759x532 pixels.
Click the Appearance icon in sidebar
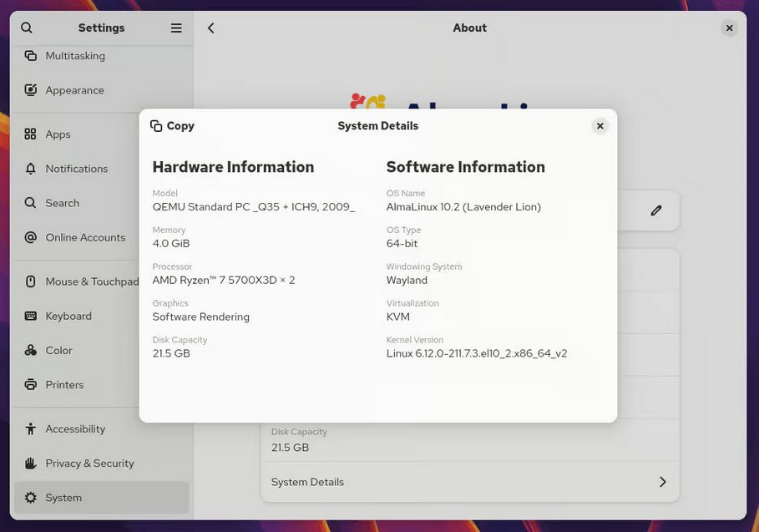pos(31,90)
